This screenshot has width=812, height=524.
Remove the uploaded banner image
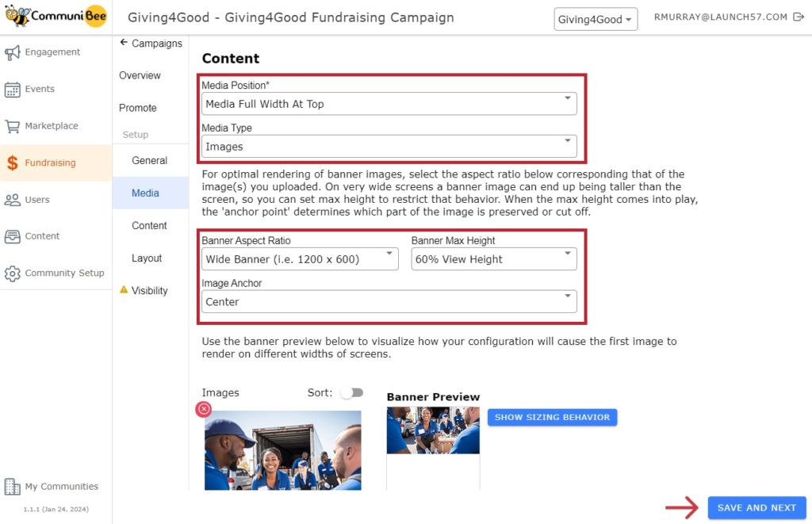tap(204, 409)
